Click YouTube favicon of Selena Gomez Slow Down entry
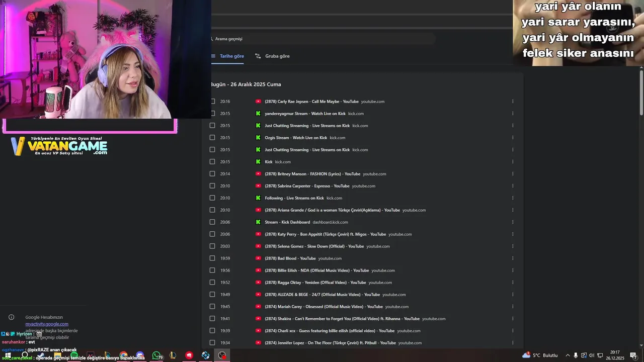 258,246
